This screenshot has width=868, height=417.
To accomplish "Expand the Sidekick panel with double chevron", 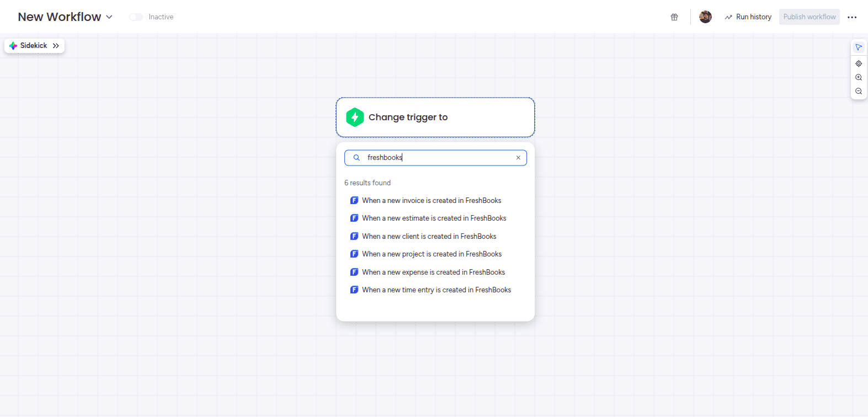I will (56, 46).
